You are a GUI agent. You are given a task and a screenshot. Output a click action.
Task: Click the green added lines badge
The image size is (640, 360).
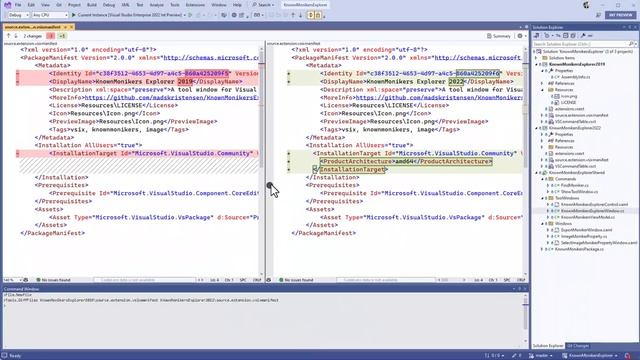tap(62, 36)
